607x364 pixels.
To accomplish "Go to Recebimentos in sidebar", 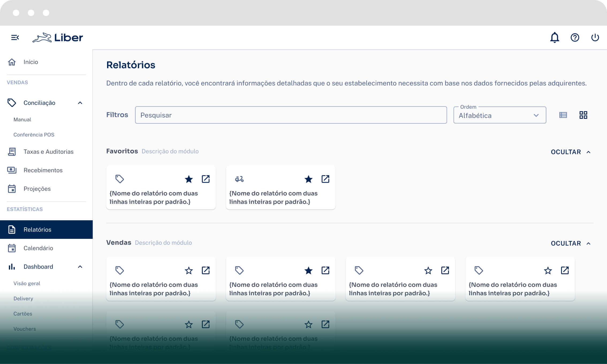I will coord(43,170).
